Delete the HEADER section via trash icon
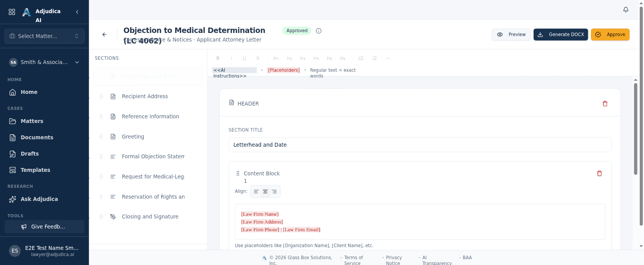This screenshot has width=644, height=265. point(605,104)
